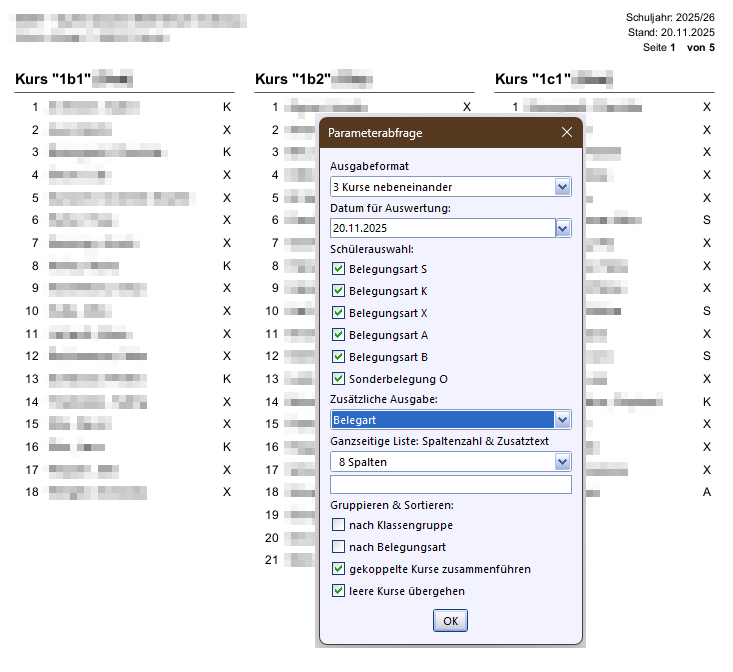Click the Parameterabfrage dialog title bar
Viewport: 733px width, 672px height.
[430, 132]
